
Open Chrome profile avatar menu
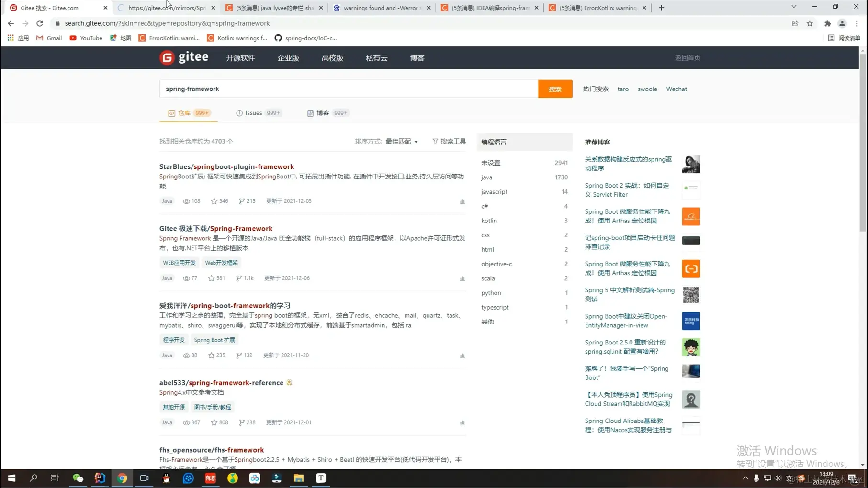[842, 23]
